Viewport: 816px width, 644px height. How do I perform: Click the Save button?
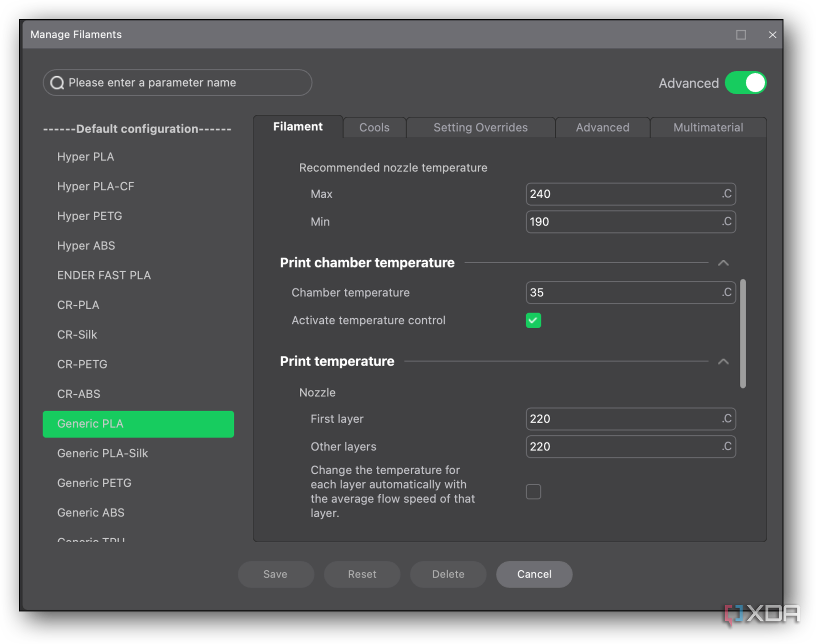pyautogui.click(x=276, y=574)
